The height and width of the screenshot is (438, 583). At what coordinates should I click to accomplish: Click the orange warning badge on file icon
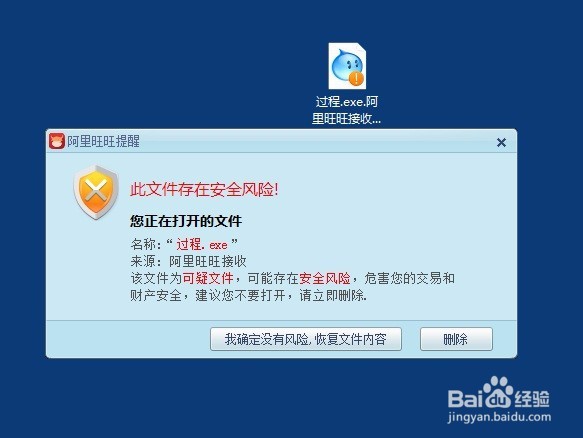click(x=357, y=78)
